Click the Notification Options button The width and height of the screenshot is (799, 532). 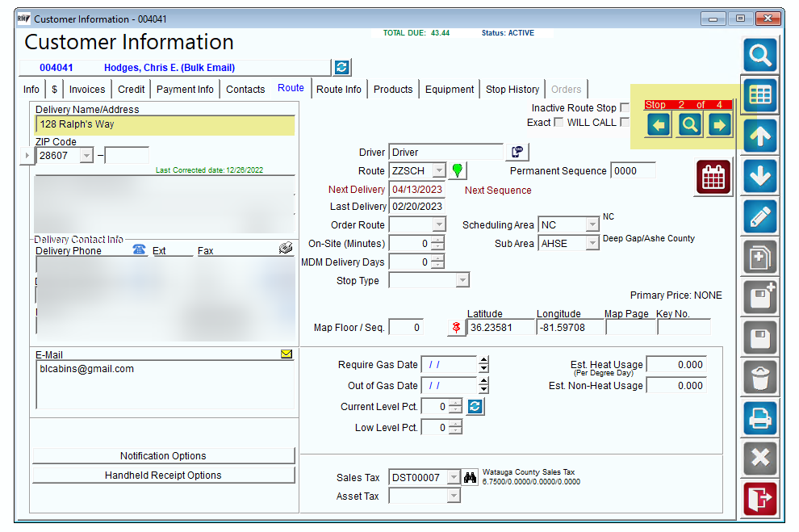[x=164, y=455]
